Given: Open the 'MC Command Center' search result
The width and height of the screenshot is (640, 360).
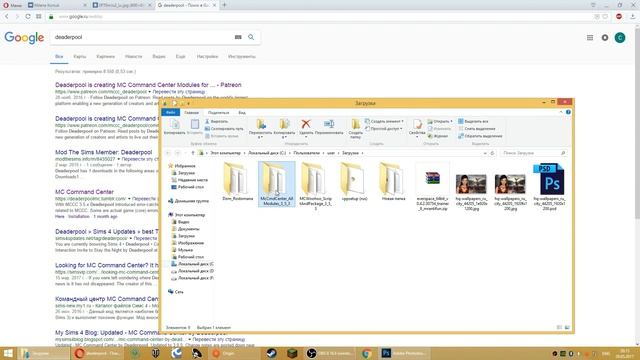Looking at the screenshot, I should 84,192.
